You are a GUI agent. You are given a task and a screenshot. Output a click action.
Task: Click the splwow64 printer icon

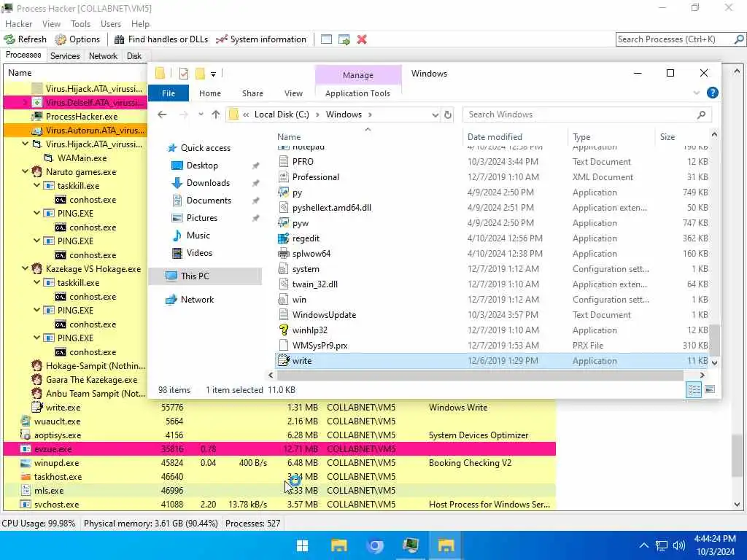284,253
